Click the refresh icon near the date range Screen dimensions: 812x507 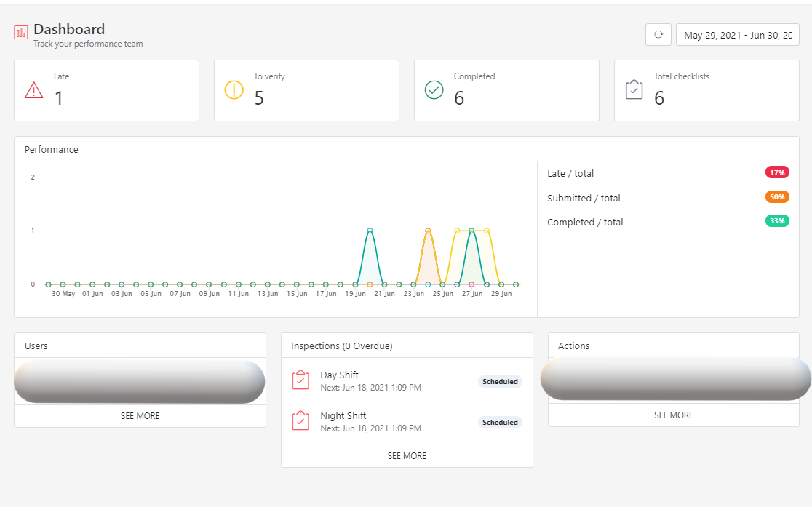coord(658,34)
